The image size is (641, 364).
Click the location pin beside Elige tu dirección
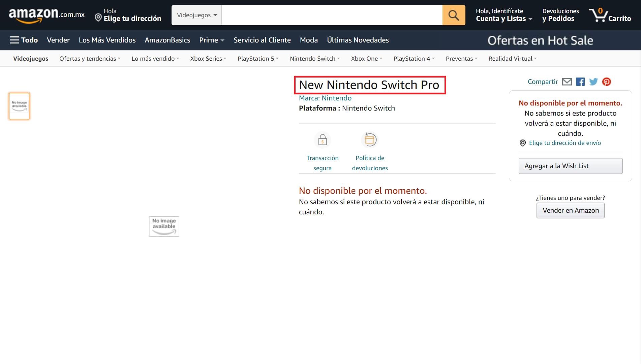coord(98,18)
